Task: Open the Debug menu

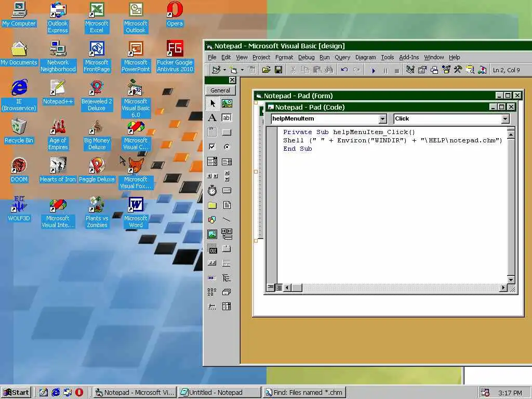Action: pos(307,57)
